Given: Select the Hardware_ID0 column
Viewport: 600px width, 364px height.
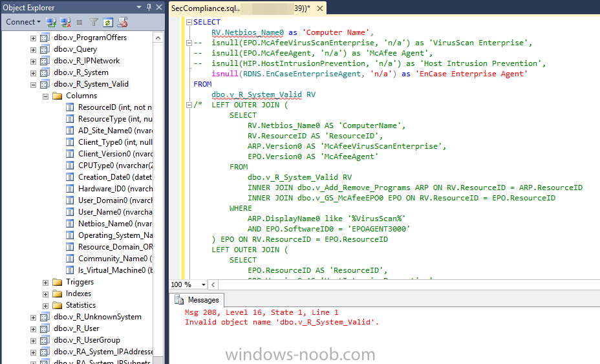Looking at the screenshot, I should [115, 189].
